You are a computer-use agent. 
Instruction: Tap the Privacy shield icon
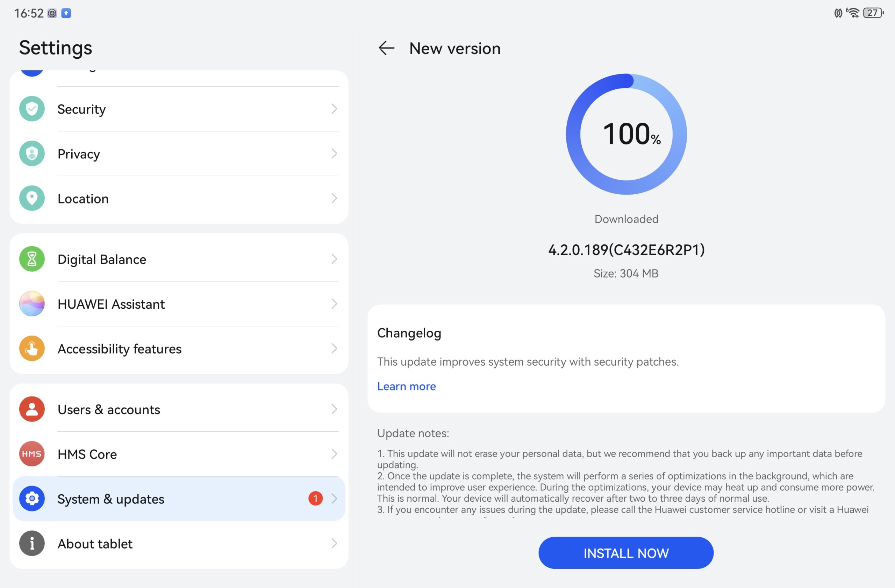tap(32, 154)
